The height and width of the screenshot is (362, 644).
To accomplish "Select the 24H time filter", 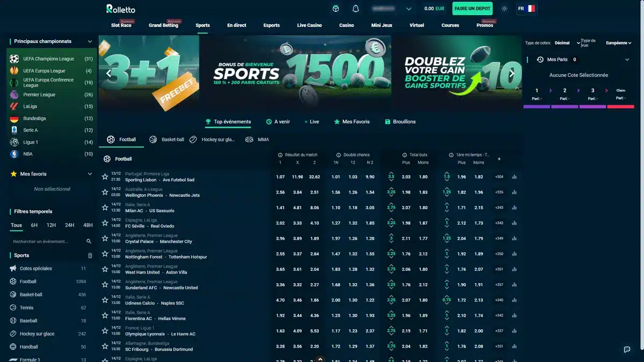I will [x=70, y=225].
